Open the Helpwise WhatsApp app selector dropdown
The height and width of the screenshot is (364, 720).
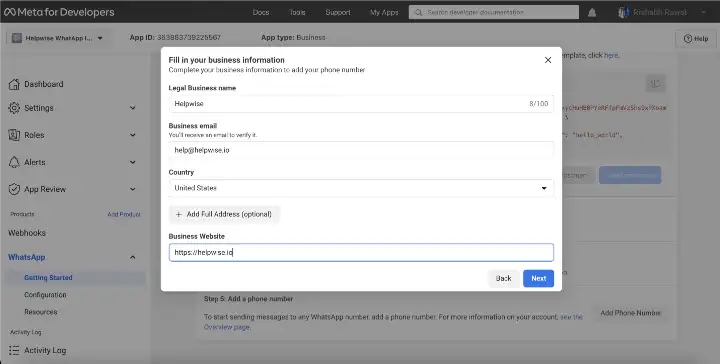pos(57,38)
